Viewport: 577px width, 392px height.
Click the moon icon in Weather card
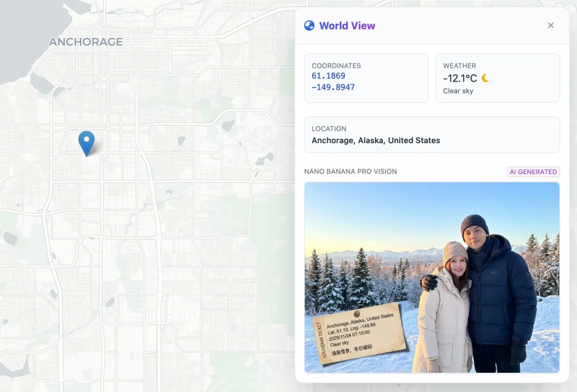click(485, 78)
